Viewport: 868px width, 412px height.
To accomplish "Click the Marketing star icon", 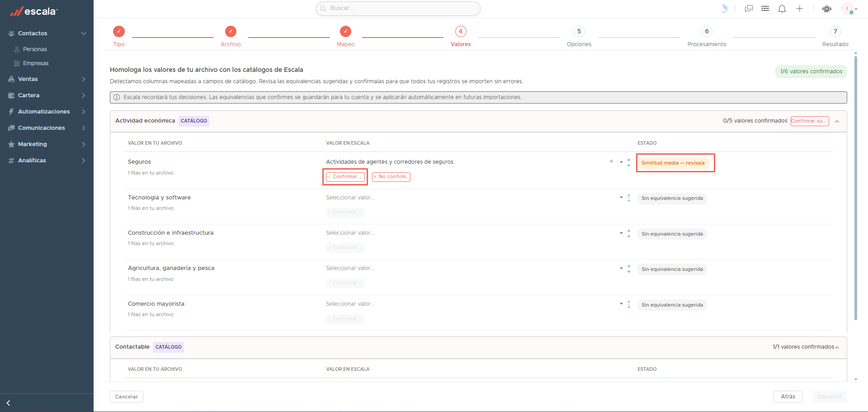I will (x=11, y=144).
